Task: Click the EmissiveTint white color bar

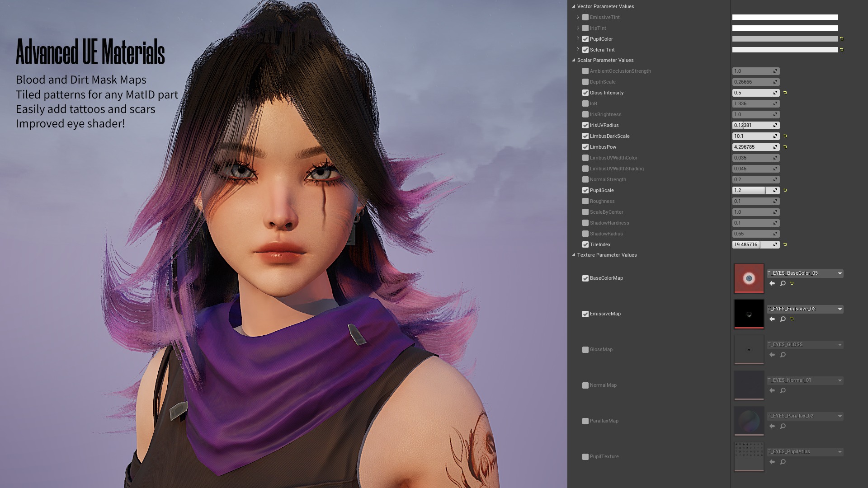Action: tap(785, 17)
